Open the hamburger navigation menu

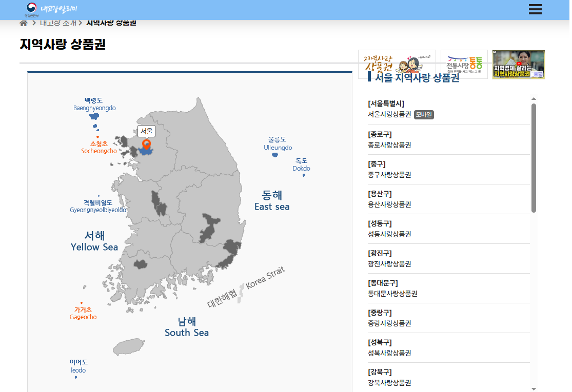coord(535,9)
